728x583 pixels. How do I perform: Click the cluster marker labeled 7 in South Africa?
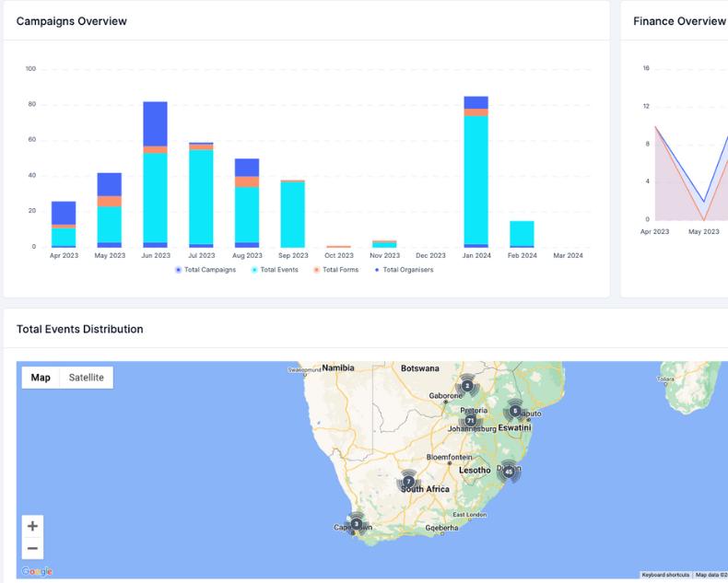(408, 482)
